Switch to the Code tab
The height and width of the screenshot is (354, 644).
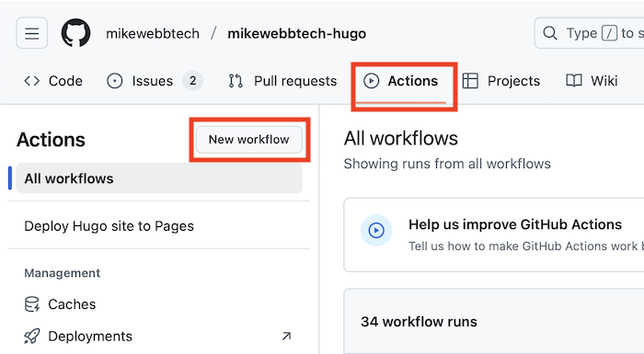click(53, 81)
